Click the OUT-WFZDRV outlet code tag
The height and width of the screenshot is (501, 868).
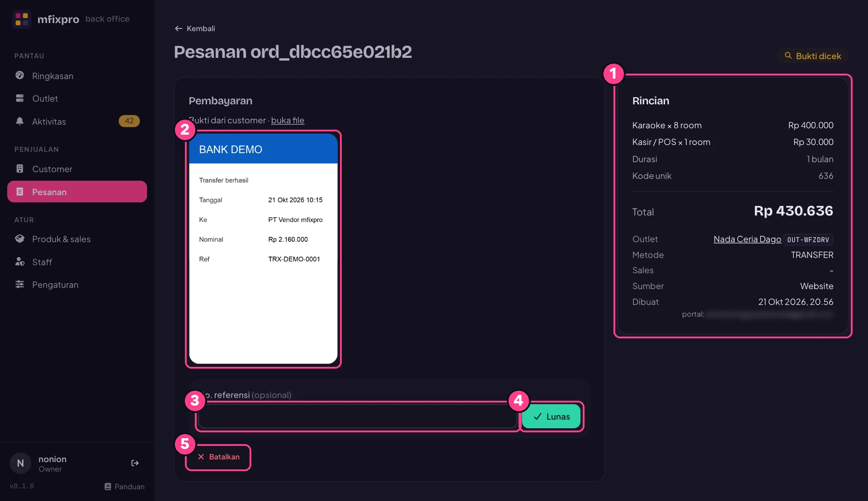[808, 239]
